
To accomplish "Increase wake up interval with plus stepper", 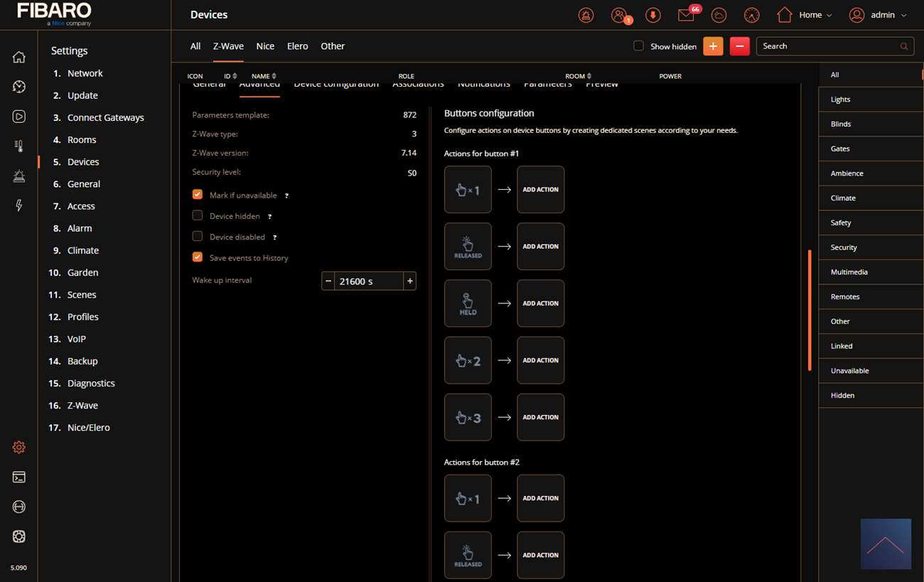I will click(x=409, y=281).
